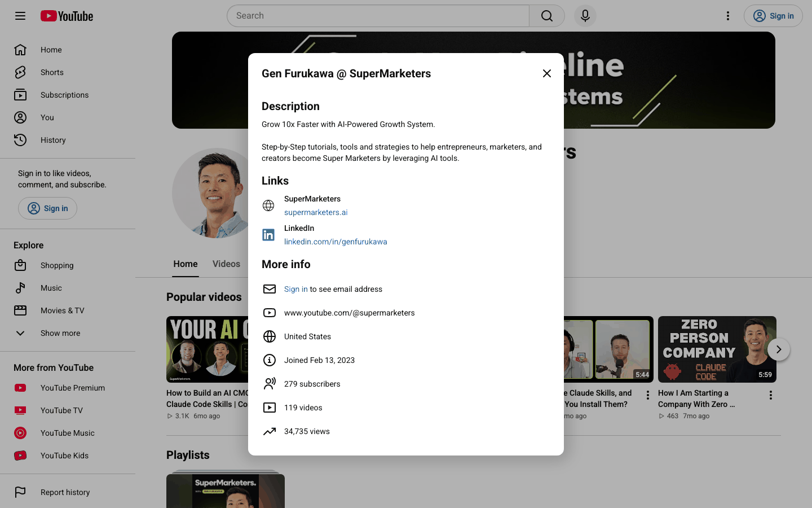Open the settings three-dot menu

click(728, 16)
